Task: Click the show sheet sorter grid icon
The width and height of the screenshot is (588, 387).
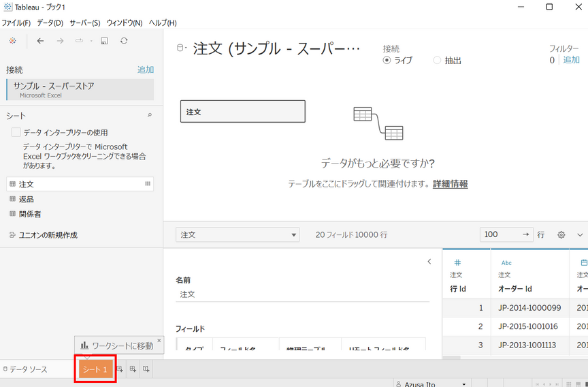Action: click(x=569, y=384)
